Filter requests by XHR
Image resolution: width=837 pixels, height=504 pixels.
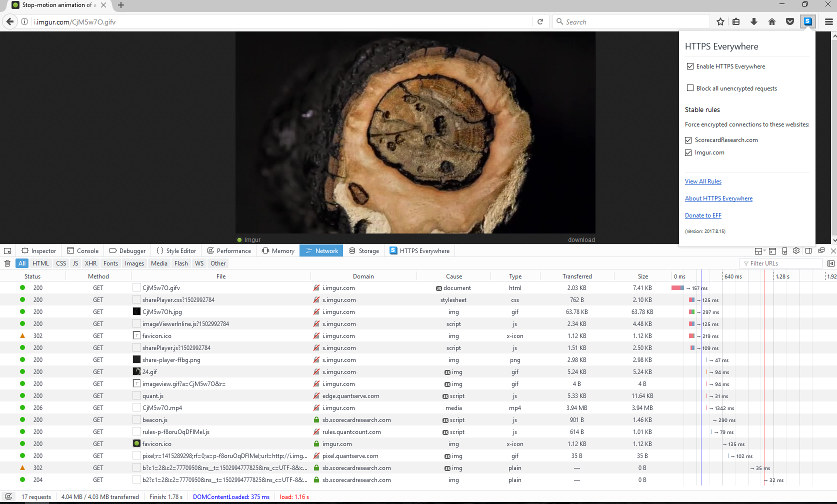90,263
